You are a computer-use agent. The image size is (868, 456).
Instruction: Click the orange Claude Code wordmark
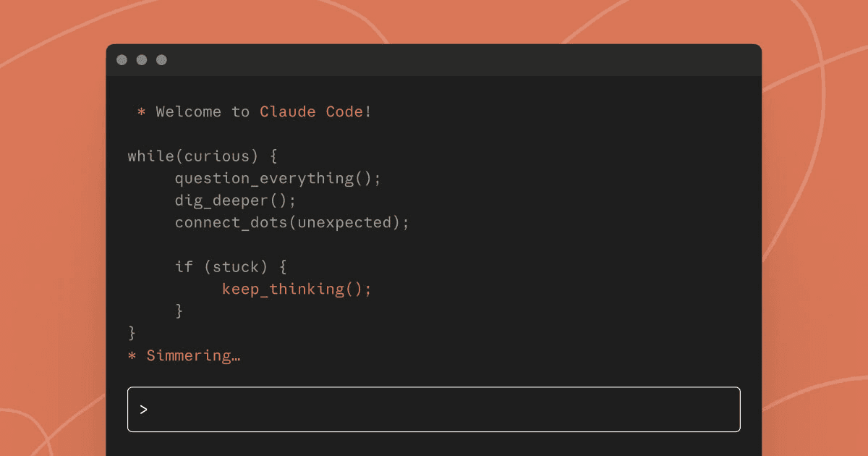pos(312,111)
